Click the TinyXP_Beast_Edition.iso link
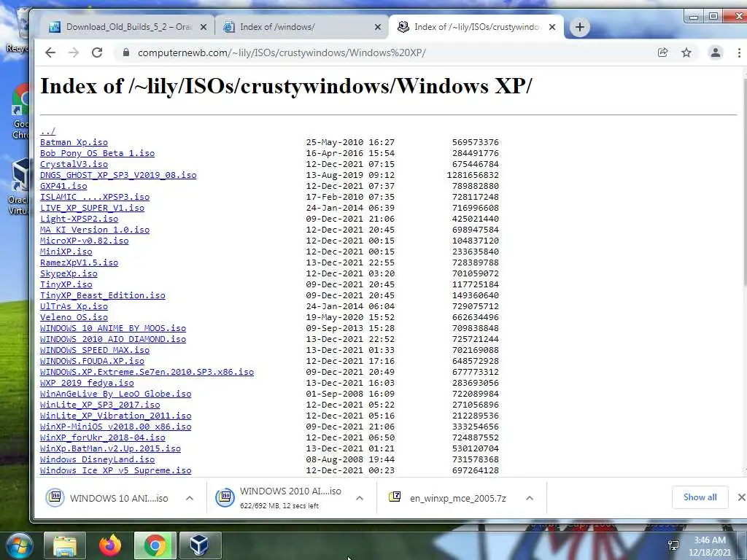 pyautogui.click(x=102, y=296)
